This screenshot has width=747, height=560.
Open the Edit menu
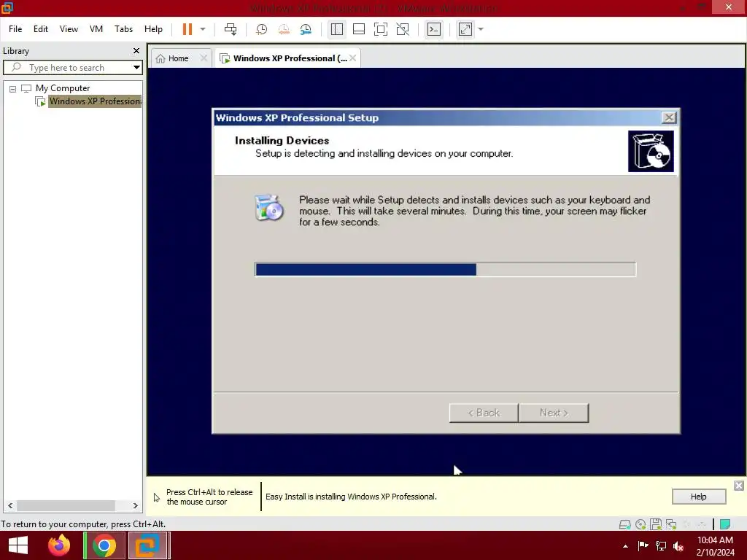tap(41, 29)
